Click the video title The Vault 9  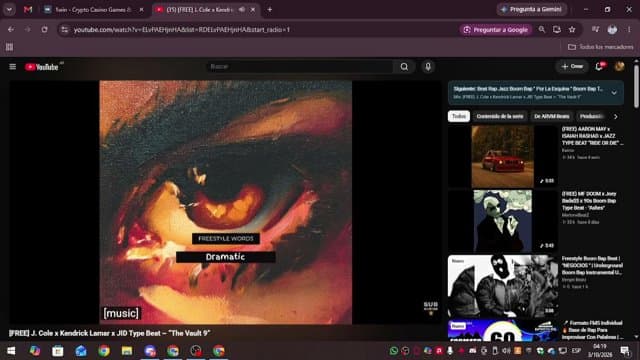click(109, 333)
